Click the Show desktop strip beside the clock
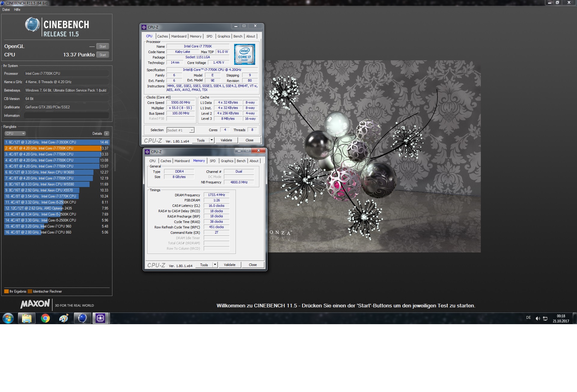Viewport: 577px width, 392px height. [575, 318]
